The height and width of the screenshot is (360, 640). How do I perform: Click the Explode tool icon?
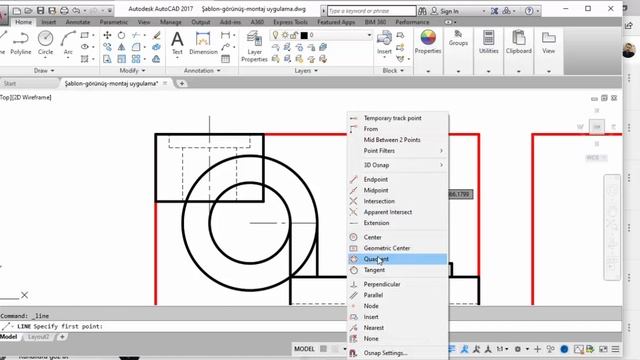click(x=156, y=47)
